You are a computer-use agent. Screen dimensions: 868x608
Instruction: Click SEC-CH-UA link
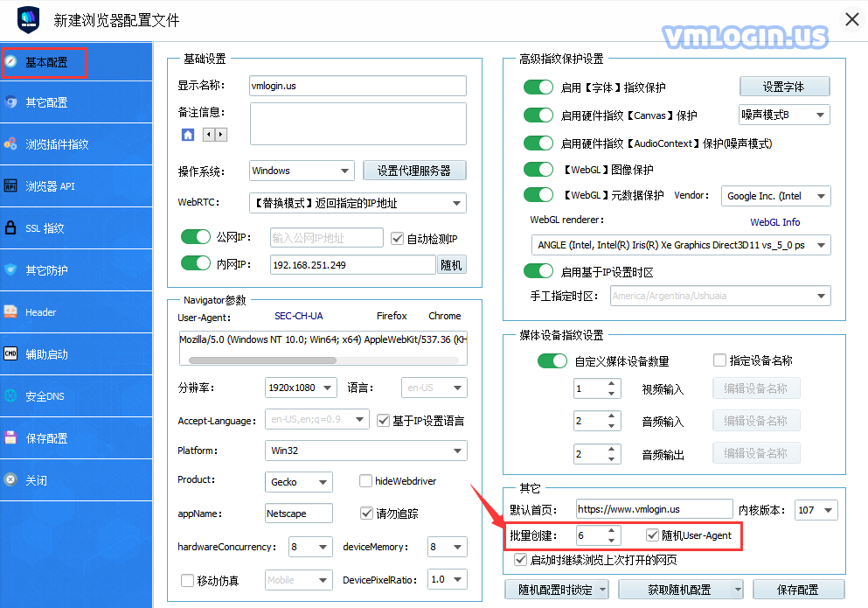pos(299,316)
